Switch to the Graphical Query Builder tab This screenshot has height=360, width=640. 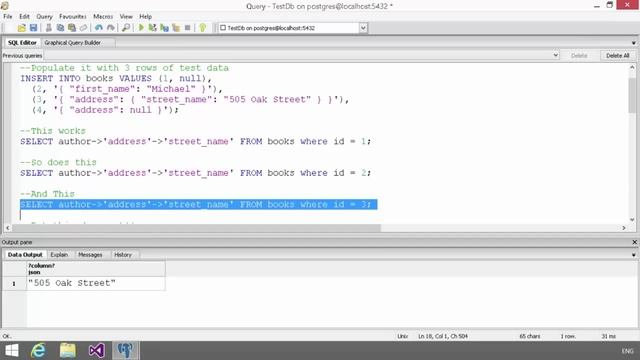click(x=73, y=42)
